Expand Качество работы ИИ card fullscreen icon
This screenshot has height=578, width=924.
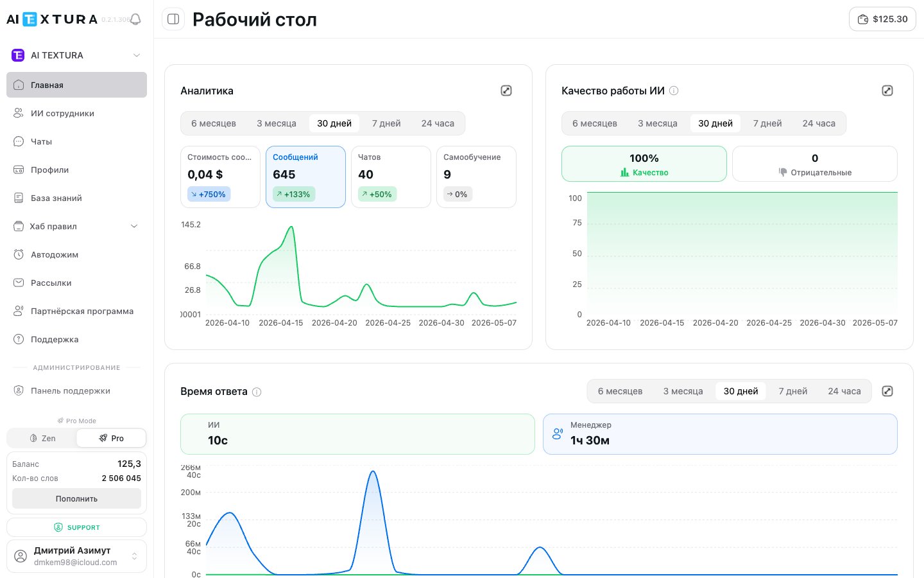pyautogui.click(x=887, y=91)
